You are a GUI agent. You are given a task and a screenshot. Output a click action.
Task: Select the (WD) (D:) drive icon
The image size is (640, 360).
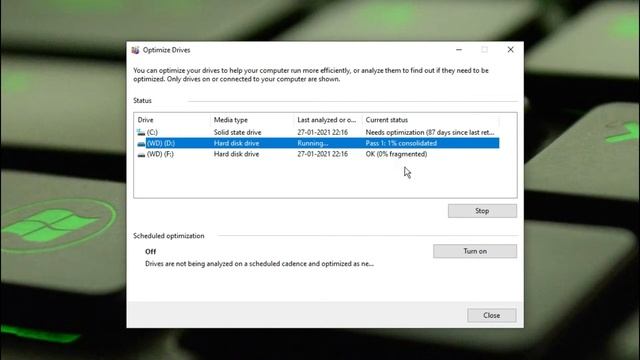[141, 143]
